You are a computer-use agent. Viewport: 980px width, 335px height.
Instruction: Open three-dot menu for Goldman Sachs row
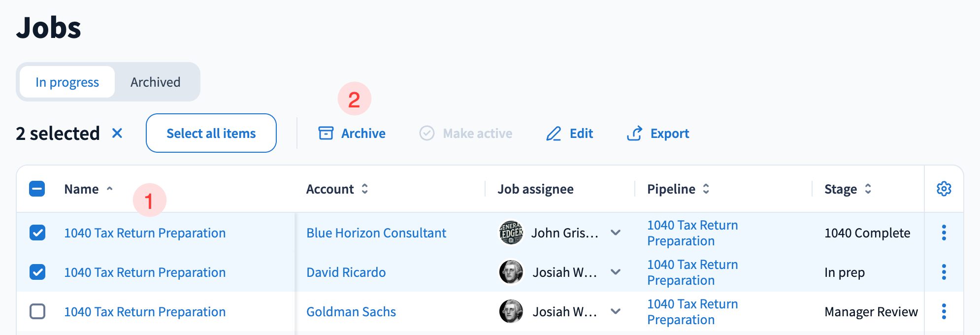pos(944,311)
